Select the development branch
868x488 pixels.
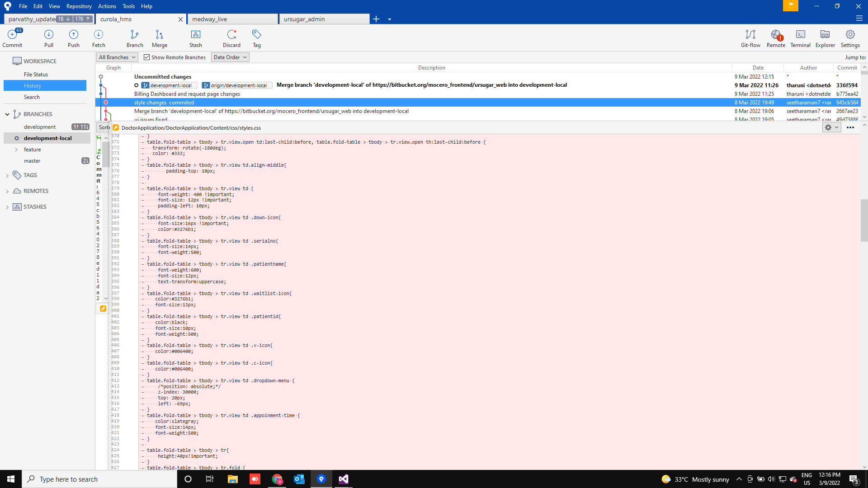40,127
